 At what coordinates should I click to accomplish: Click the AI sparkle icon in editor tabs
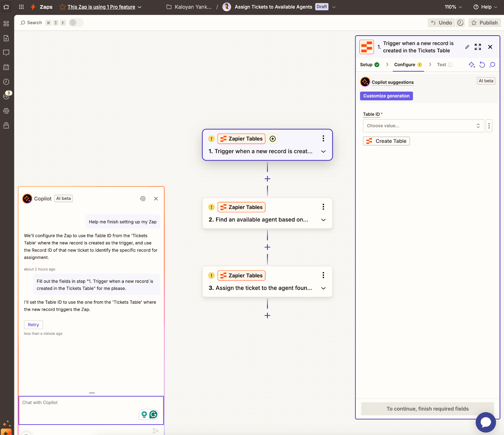(x=472, y=65)
